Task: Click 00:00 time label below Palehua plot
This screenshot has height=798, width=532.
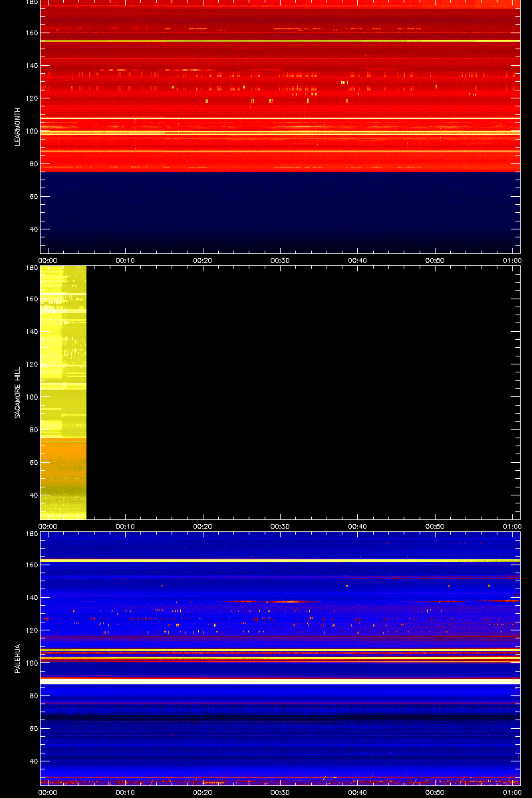Action: 48,792
